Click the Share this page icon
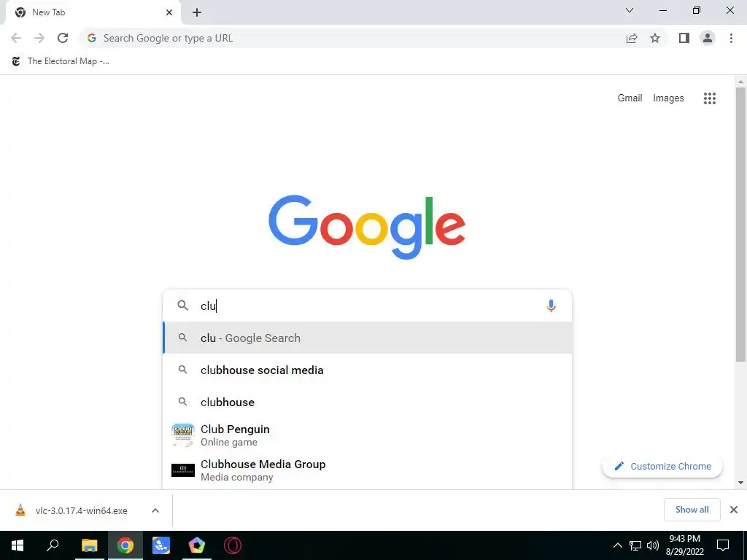Image resolution: width=747 pixels, height=560 pixels. coord(632,38)
